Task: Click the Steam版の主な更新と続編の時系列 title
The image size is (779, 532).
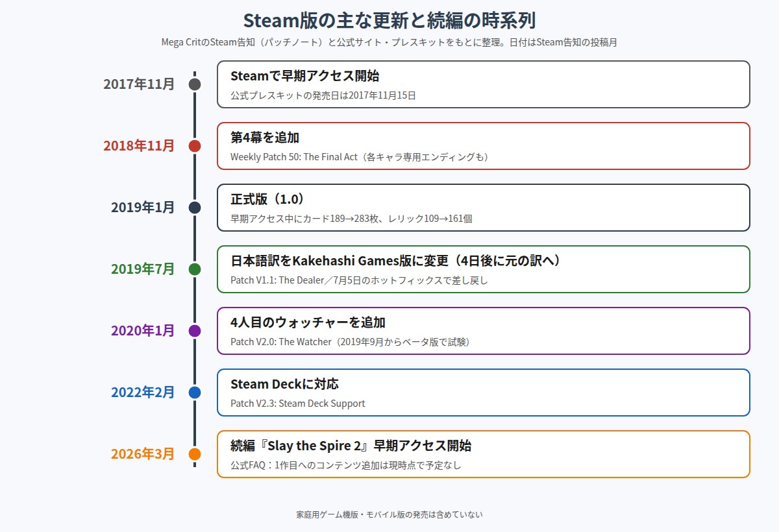Action: [389, 20]
